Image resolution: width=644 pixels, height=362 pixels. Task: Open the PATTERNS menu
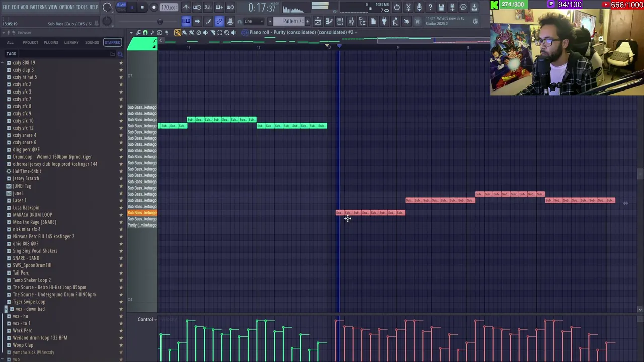[38, 7]
